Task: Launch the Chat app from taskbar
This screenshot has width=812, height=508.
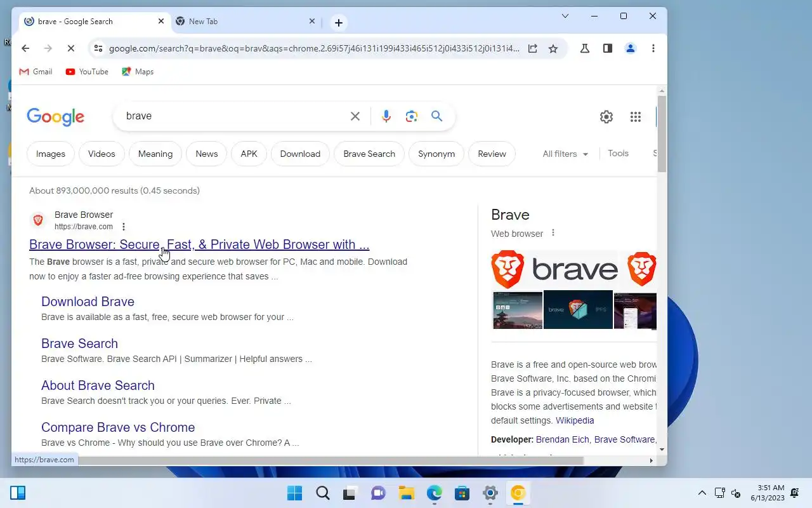Action: 379,493
